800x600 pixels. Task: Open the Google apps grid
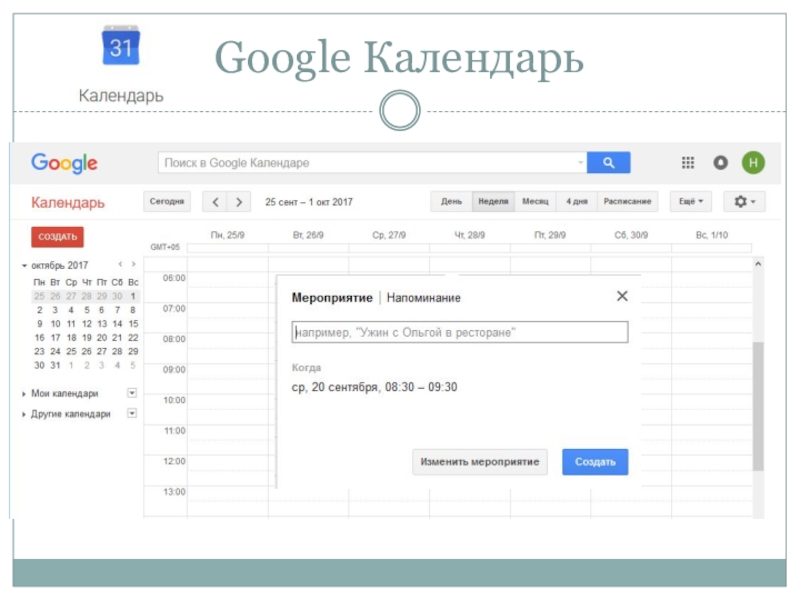pos(688,163)
